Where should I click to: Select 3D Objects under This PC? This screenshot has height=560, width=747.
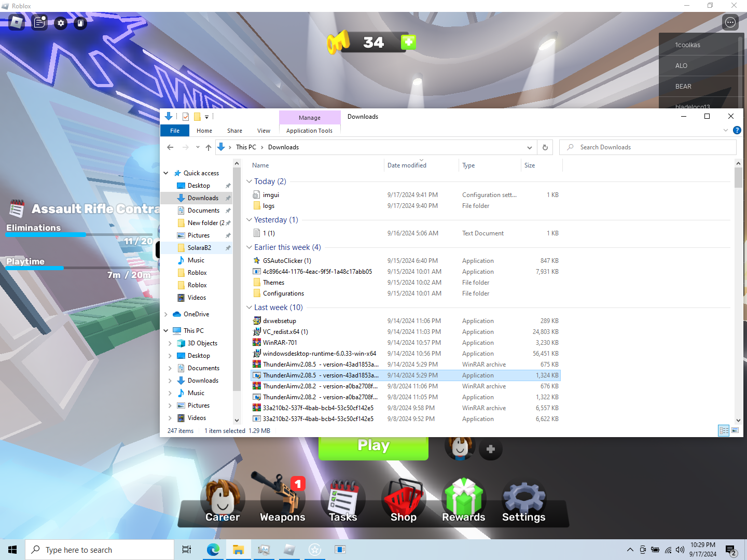(202, 343)
